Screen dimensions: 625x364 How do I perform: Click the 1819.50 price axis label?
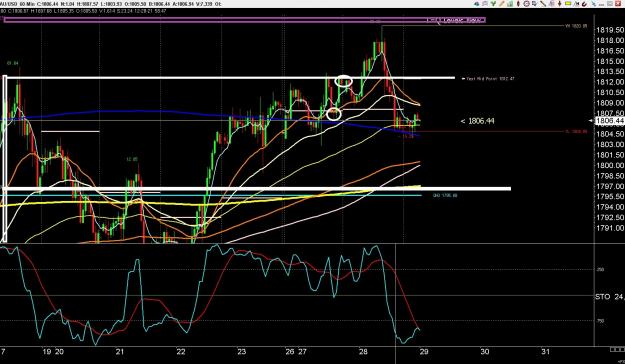[x=609, y=30]
